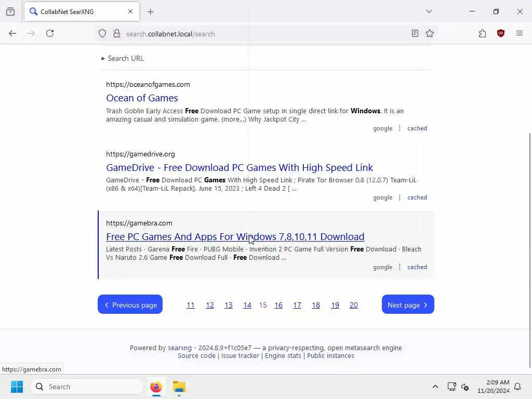Open Issue tracker footer link
Screen dimensions: 532x399
(240, 355)
